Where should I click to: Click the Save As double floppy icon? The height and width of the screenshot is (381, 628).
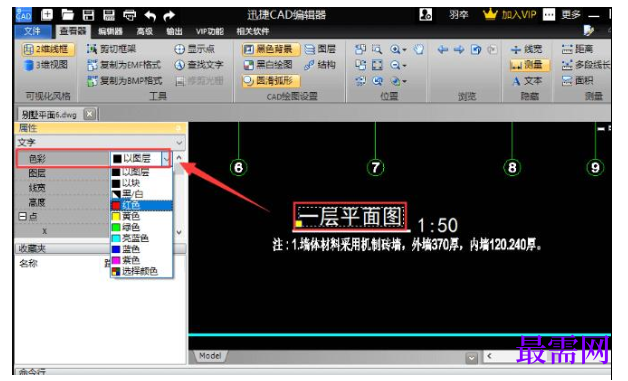point(109,15)
